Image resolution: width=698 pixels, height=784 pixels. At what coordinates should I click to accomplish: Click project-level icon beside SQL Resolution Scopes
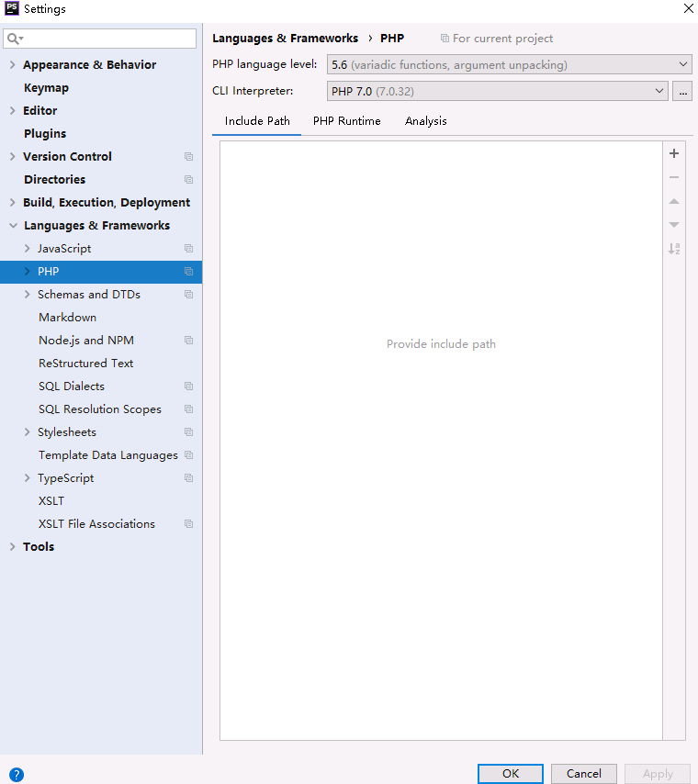coord(188,409)
